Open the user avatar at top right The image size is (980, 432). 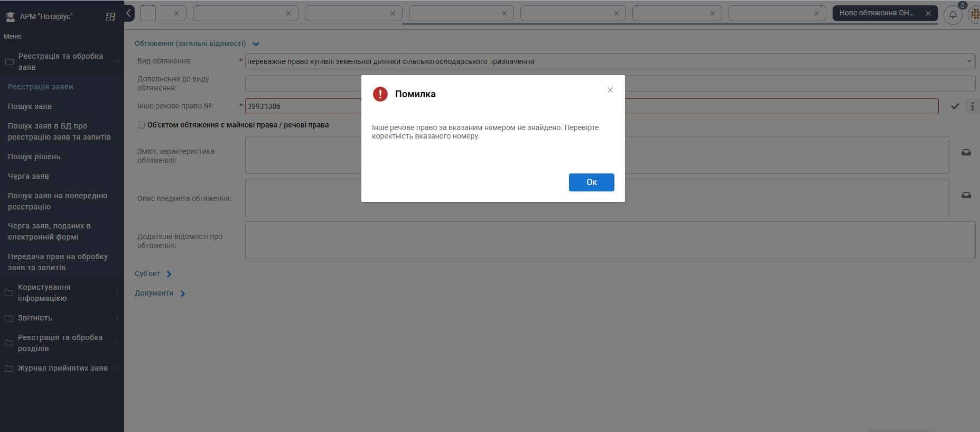974,14
